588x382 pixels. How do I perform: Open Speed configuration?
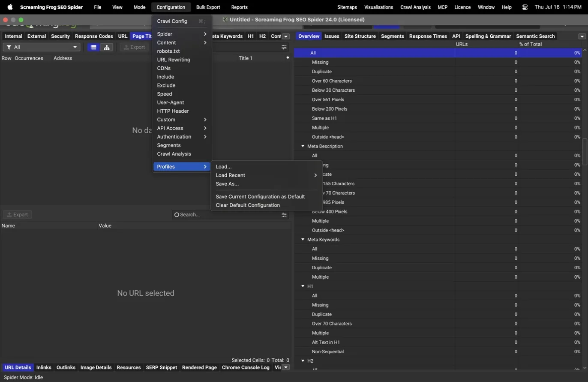coord(182,94)
